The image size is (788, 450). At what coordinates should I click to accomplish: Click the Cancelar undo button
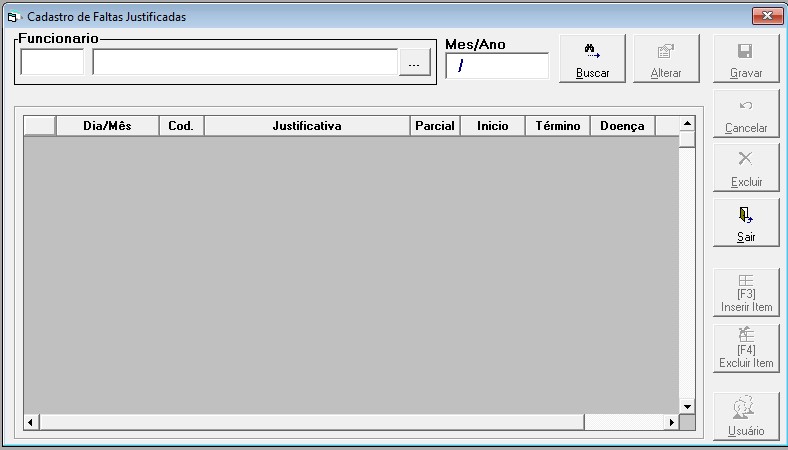pyautogui.click(x=746, y=114)
